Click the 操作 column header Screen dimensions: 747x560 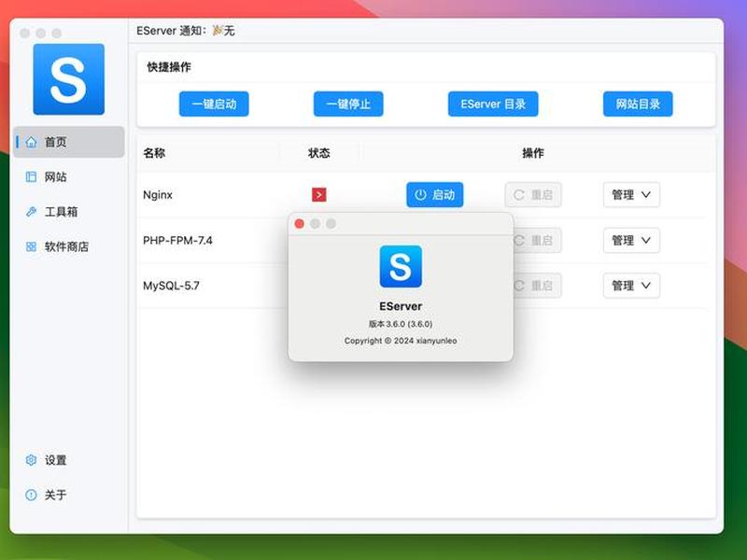[533, 153]
